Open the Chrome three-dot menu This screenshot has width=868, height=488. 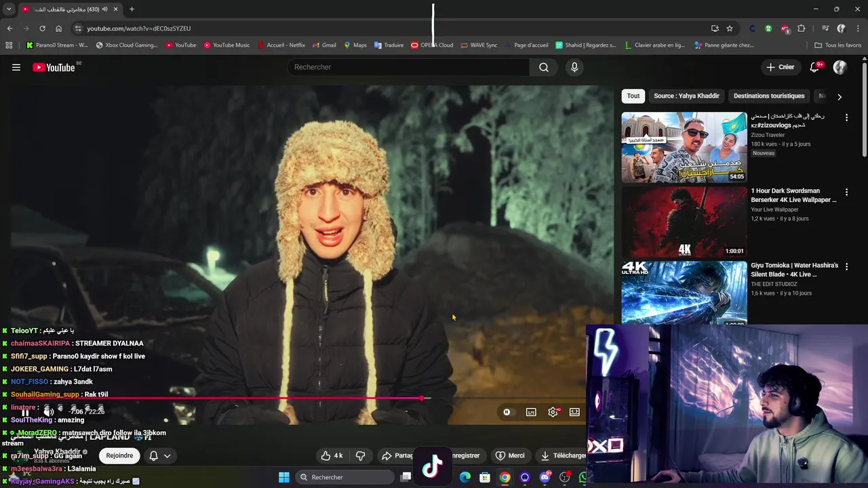[857, 28]
